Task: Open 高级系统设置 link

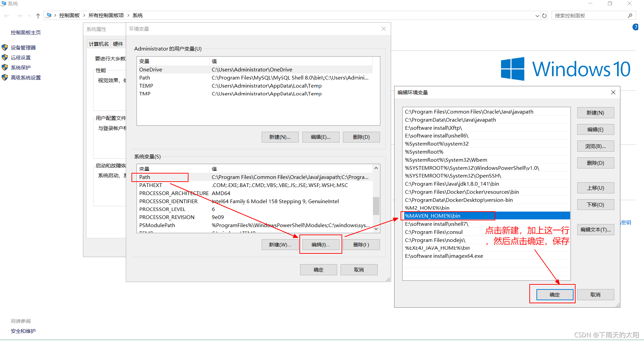Action: [26, 77]
